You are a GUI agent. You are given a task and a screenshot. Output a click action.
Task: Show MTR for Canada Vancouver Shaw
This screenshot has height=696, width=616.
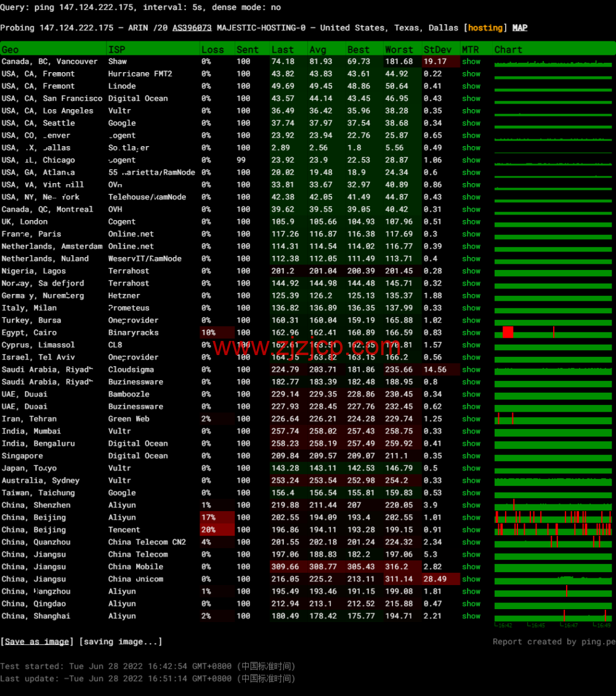(x=471, y=62)
